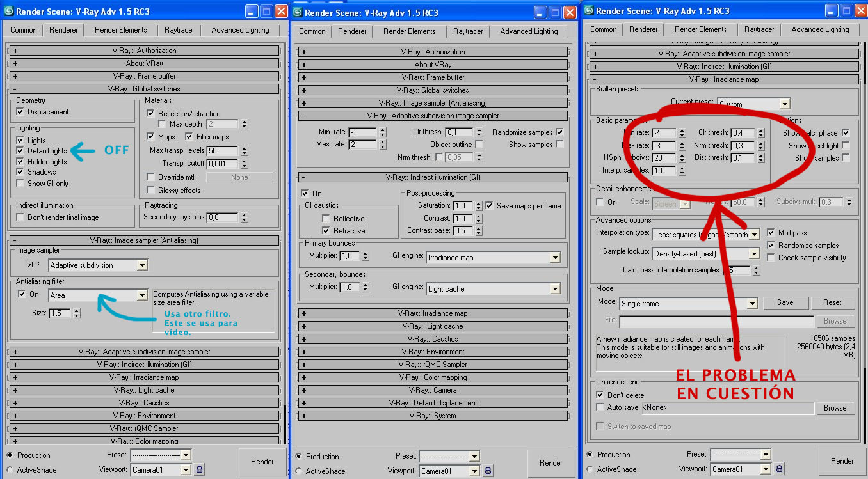The height and width of the screenshot is (479, 868).
Task: Click Transp. cutoff input field
Action: pyautogui.click(x=222, y=164)
